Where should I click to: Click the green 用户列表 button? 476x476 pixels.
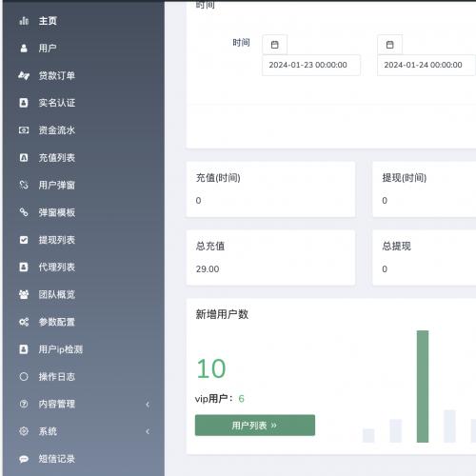255,426
